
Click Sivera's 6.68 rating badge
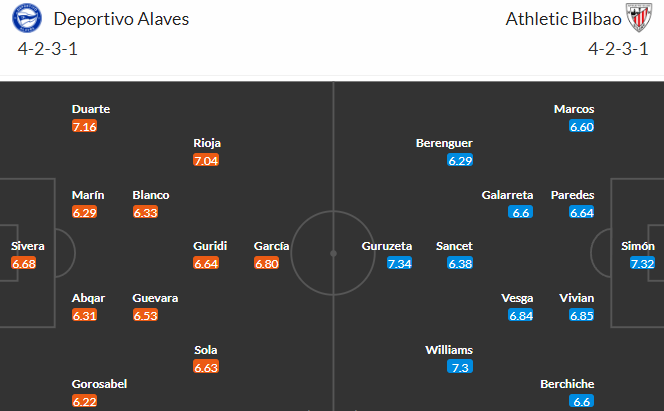24,264
